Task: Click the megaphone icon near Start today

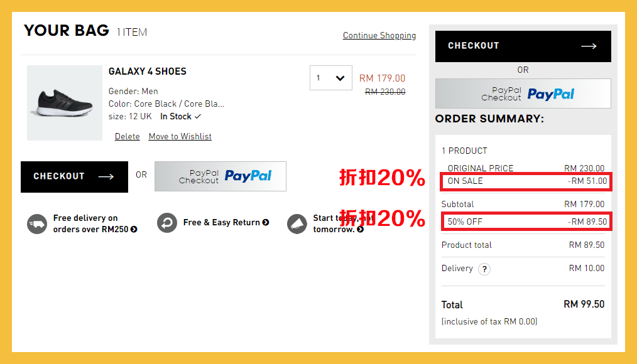Action: pyautogui.click(x=297, y=223)
